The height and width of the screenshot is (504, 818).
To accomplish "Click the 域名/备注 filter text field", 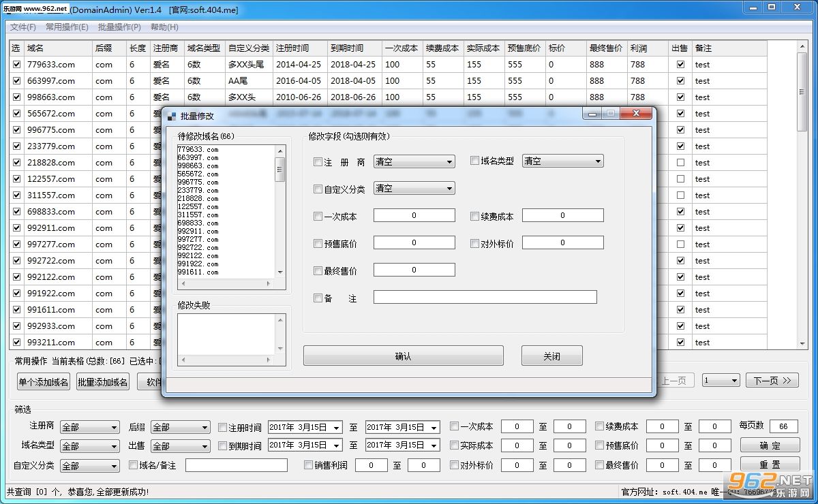I will [x=237, y=465].
